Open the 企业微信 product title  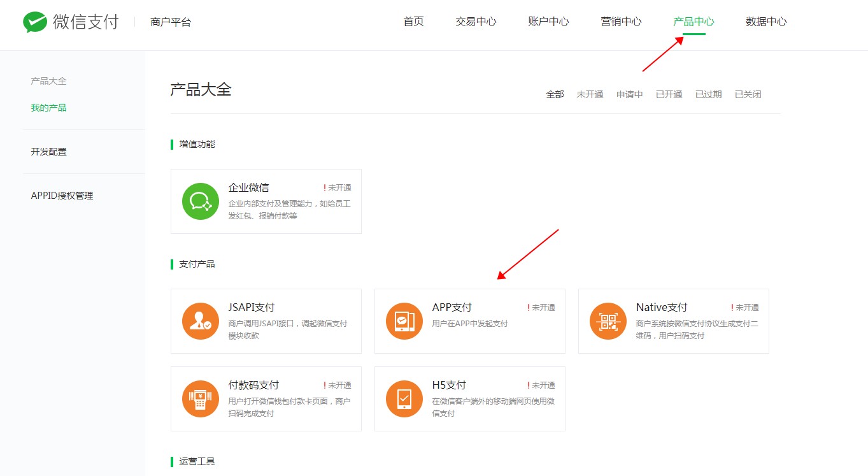[248, 187]
